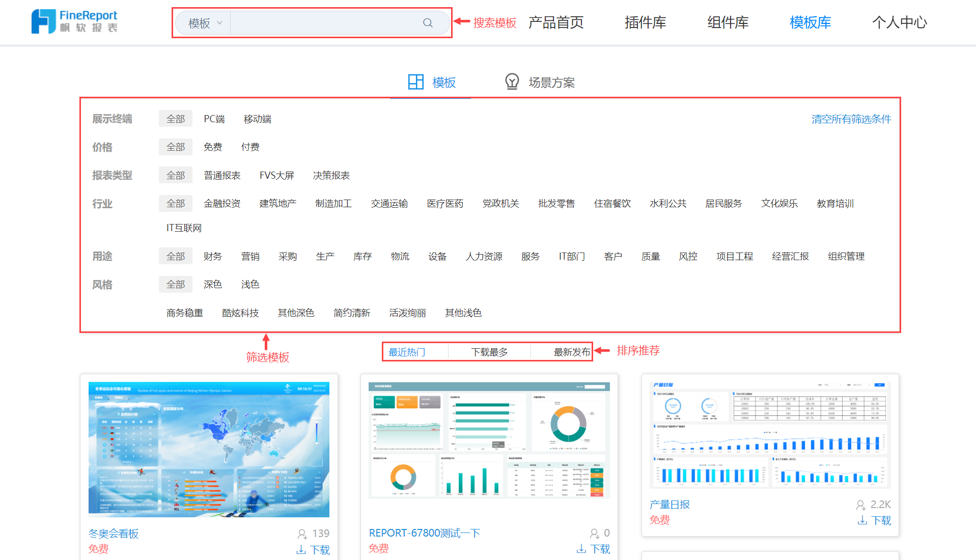This screenshot has width=976, height=560.
Task: Click the user count icon on 产量日报
Action: click(x=860, y=505)
